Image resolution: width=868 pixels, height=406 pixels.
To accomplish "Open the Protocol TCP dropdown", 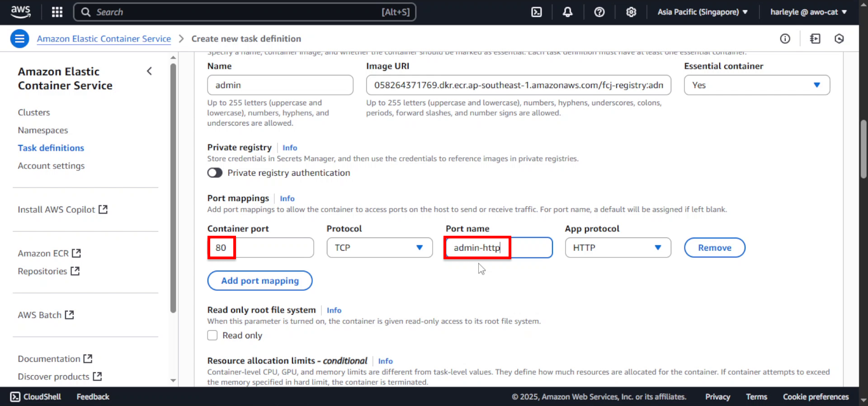I will pyautogui.click(x=380, y=247).
